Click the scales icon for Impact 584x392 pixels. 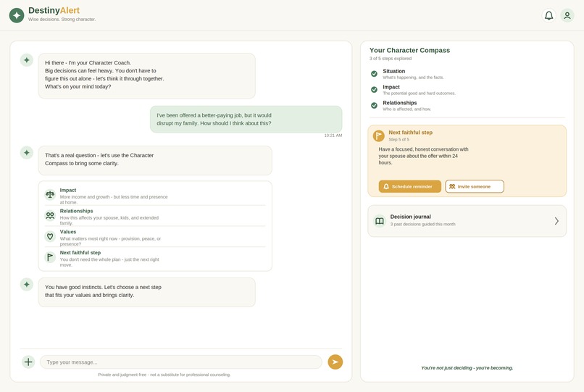pyautogui.click(x=50, y=194)
